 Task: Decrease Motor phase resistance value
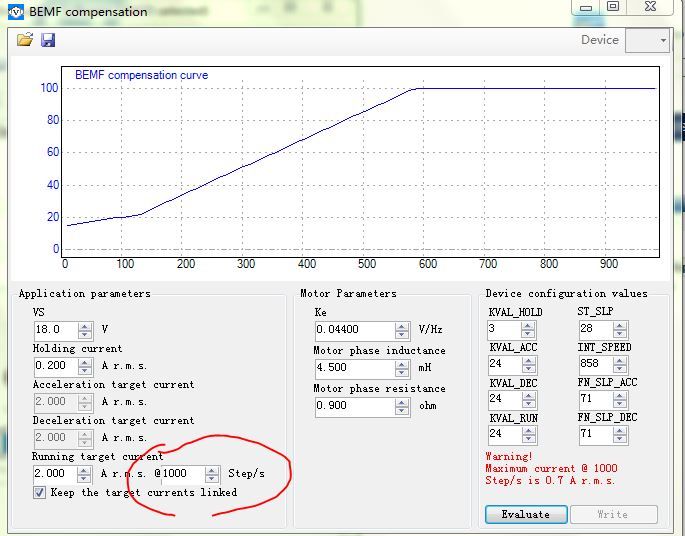pos(401,411)
